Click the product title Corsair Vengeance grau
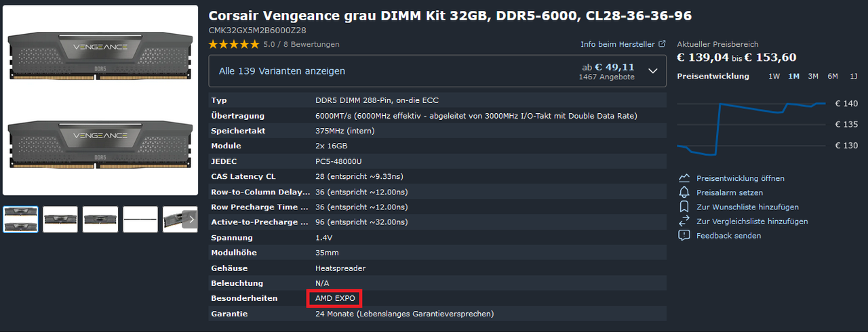Image resolution: width=868 pixels, height=332 pixels. coord(450,16)
